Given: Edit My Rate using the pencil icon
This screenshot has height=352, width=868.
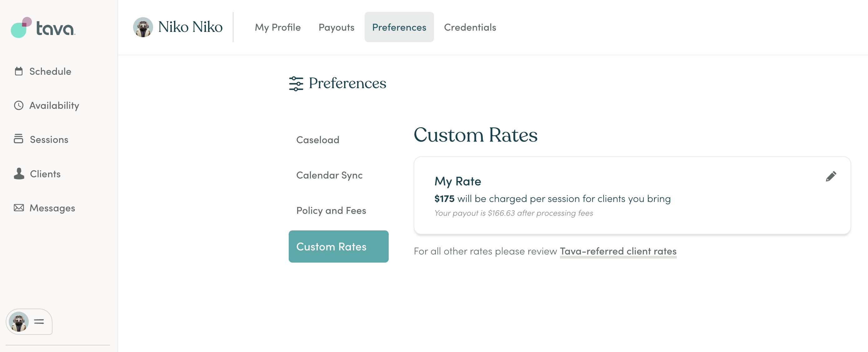Looking at the screenshot, I should (x=831, y=176).
